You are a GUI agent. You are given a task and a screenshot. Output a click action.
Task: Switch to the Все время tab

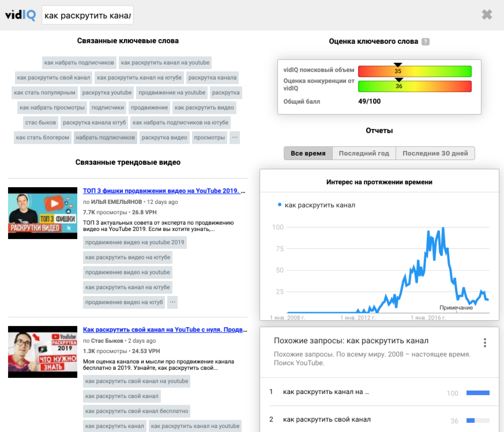click(308, 153)
